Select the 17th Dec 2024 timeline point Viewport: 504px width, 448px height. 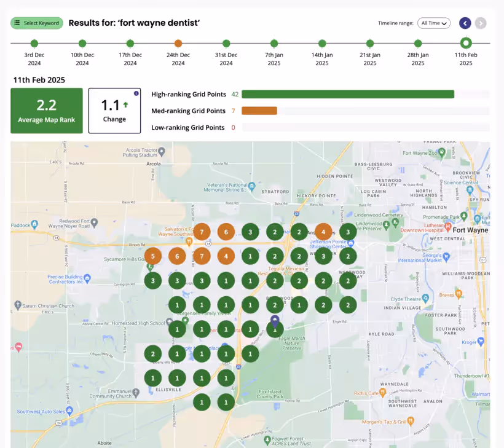(x=130, y=43)
